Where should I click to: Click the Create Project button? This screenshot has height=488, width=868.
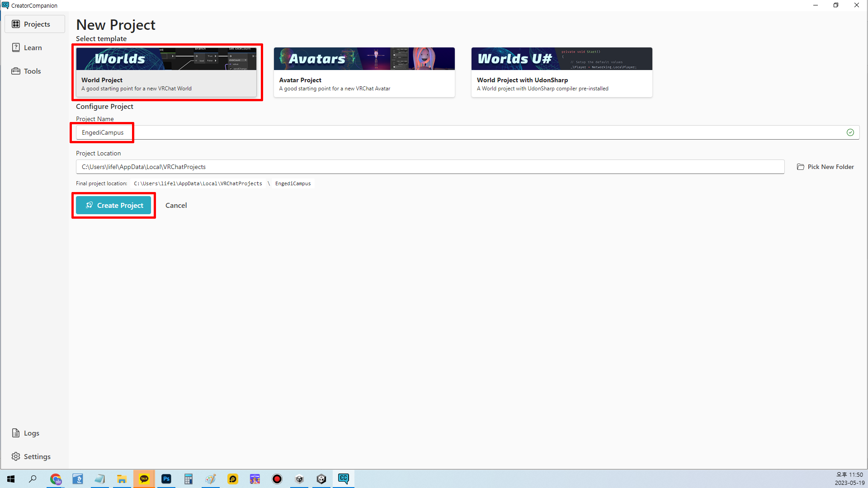[113, 205]
